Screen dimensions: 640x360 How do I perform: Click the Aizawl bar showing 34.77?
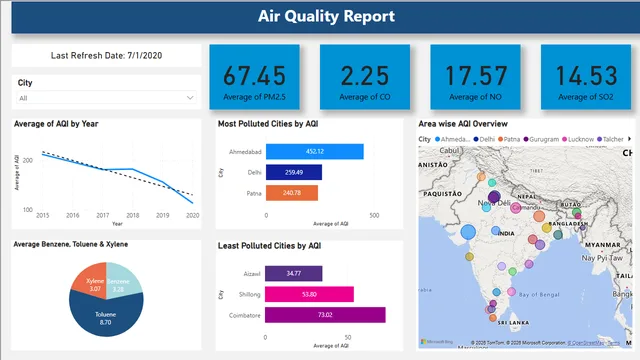click(x=293, y=273)
